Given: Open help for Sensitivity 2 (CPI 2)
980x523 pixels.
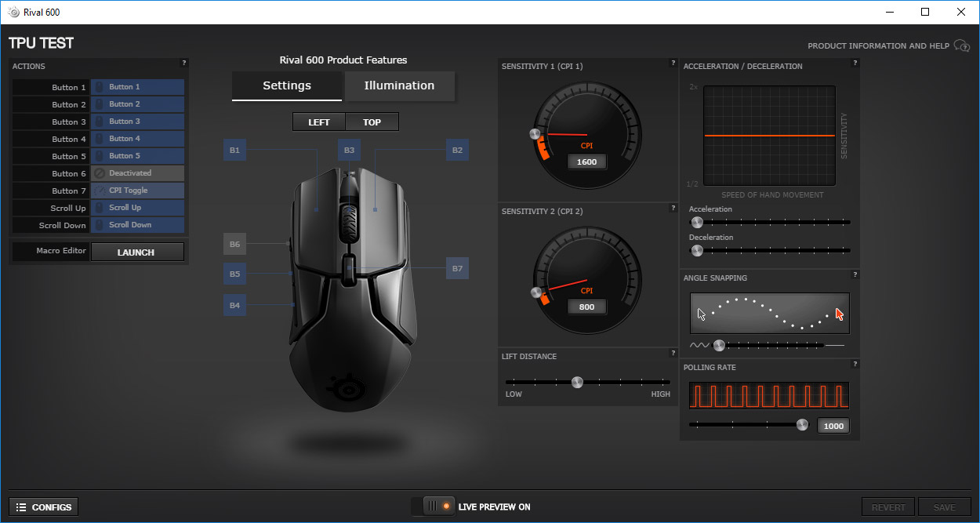Looking at the screenshot, I should pos(673,208).
